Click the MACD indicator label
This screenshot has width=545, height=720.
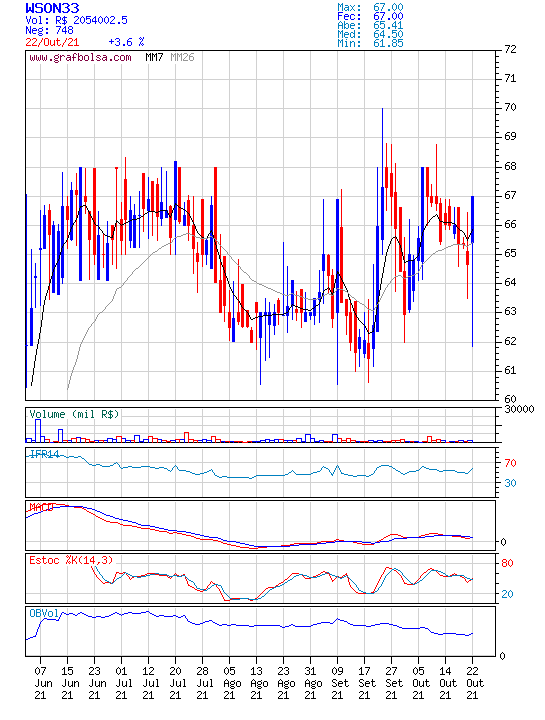click(41, 507)
